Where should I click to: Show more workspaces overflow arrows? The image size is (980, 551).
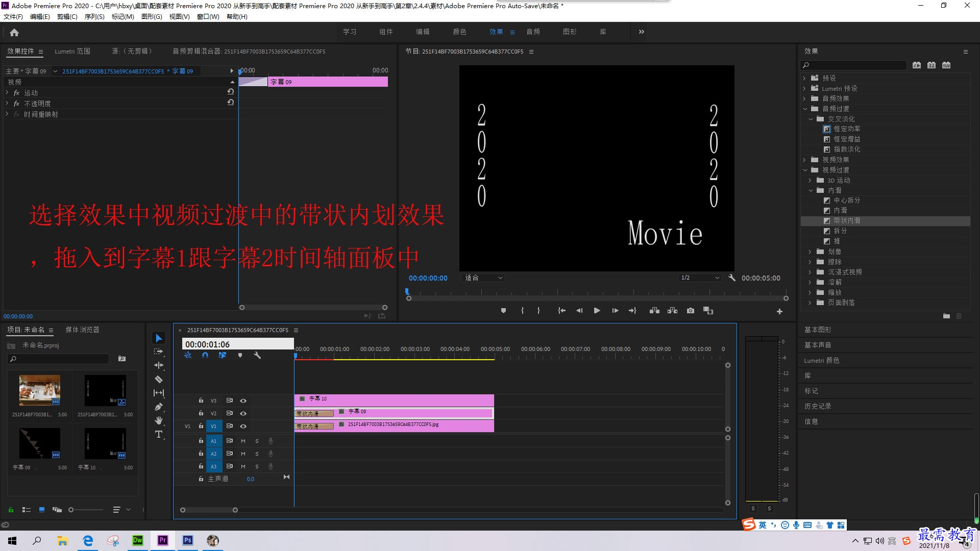(x=641, y=32)
